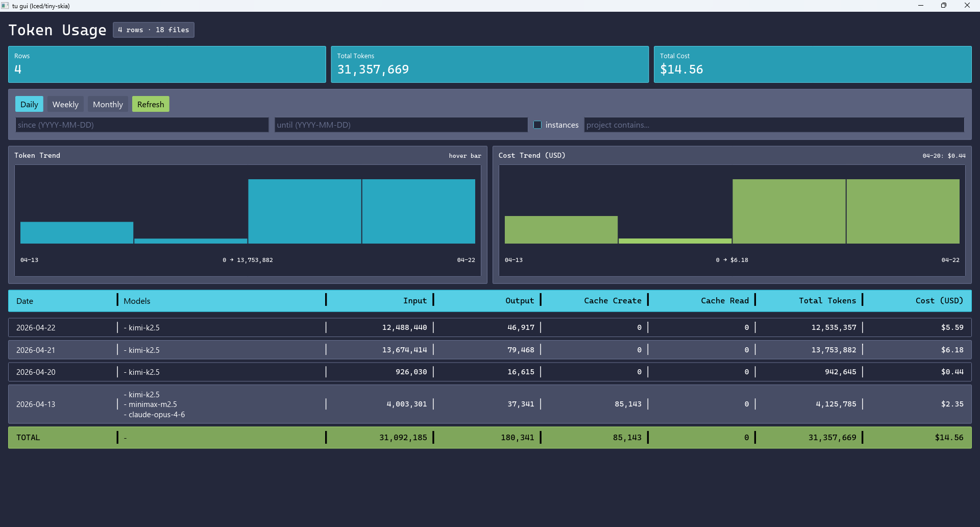Viewport: 980px width, 527px height.
Task: Click the app icon in title bar
Action: coord(5,6)
